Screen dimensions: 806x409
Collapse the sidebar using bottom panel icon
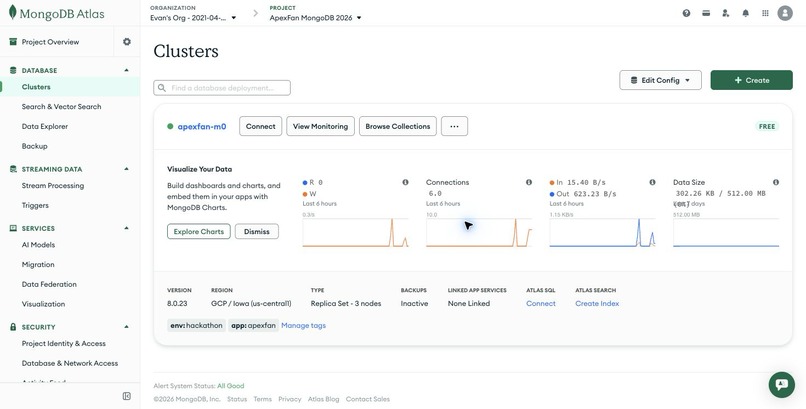click(126, 396)
